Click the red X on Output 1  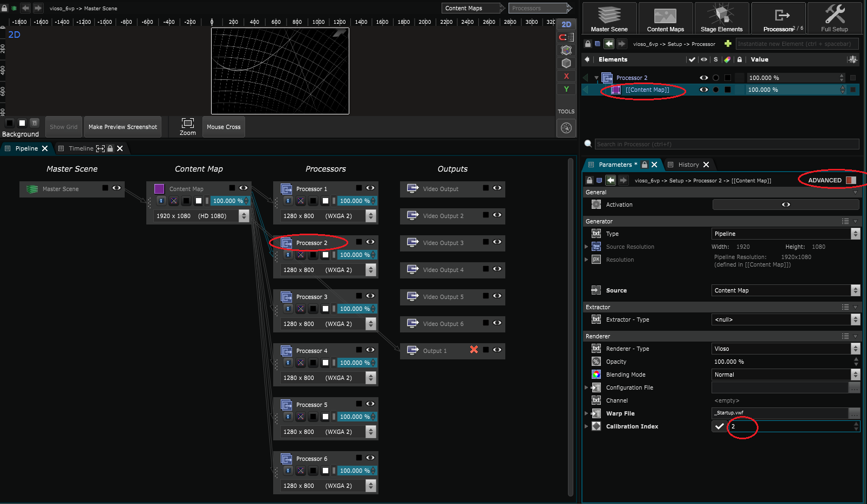pos(474,350)
